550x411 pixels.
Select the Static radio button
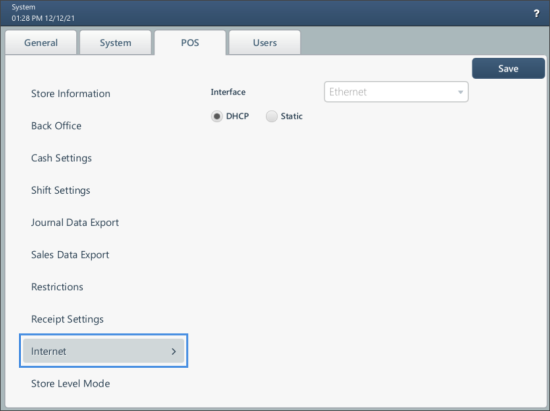coord(271,116)
